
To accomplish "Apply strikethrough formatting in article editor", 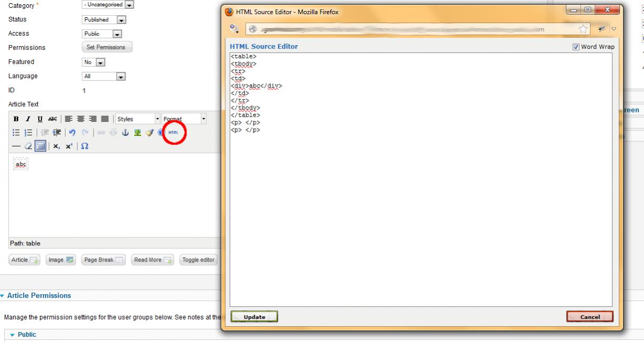I will point(53,119).
